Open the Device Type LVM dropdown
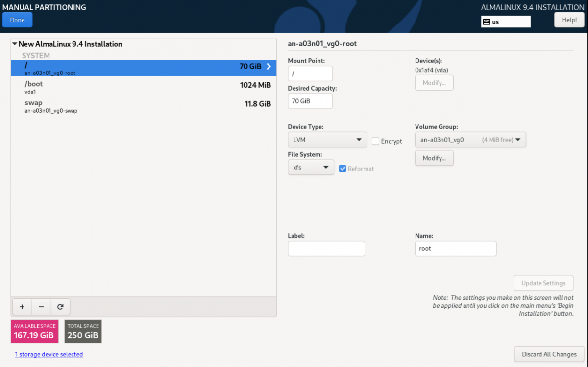The width and height of the screenshot is (588, 367). pos(327,140)
